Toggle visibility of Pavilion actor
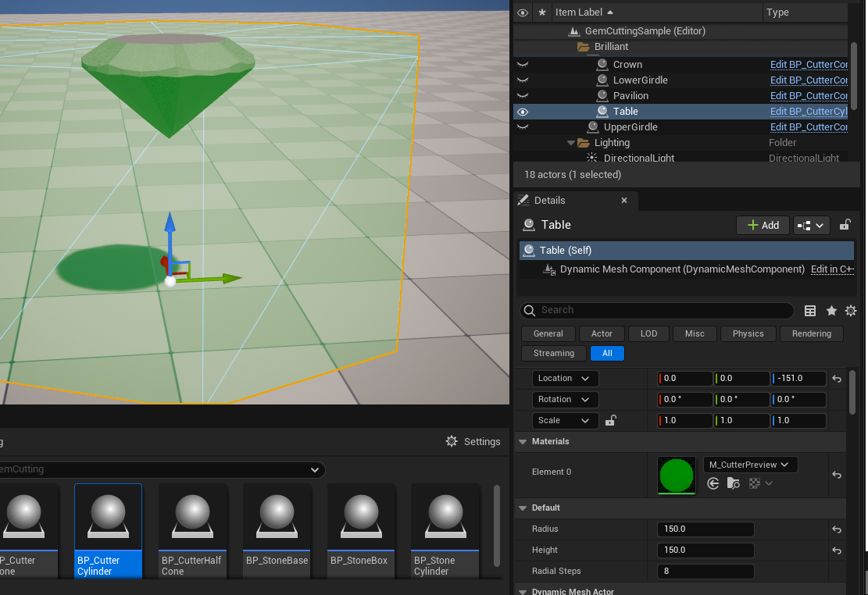 522,96
